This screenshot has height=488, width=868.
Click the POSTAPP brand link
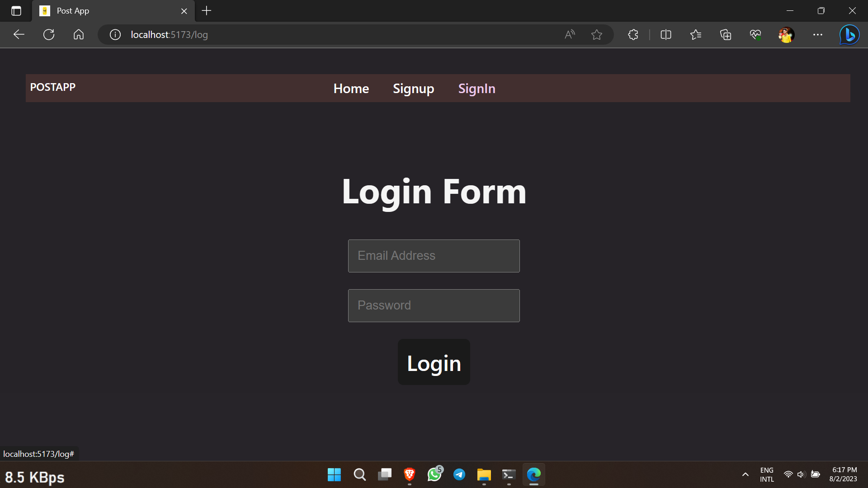(x=52, y=87)
